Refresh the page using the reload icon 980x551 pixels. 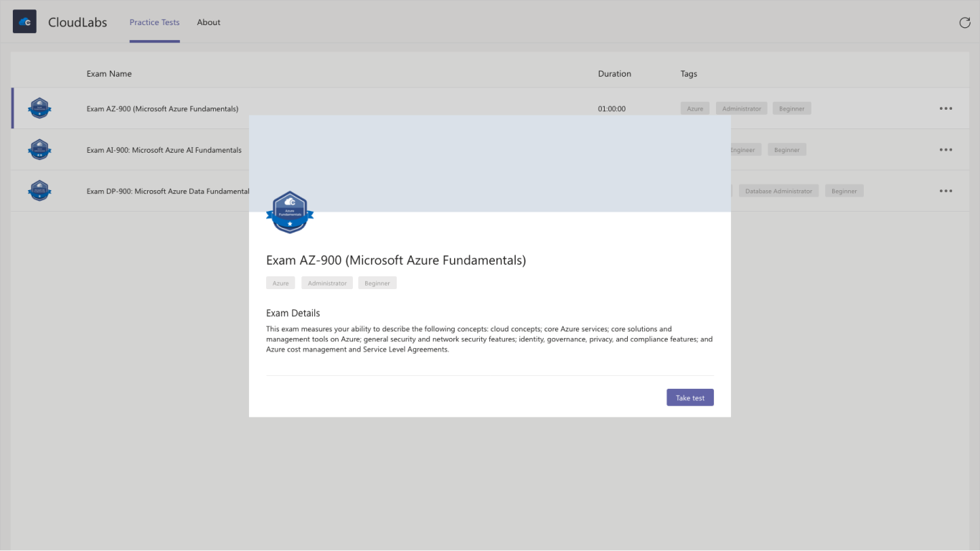pyautogui.click(x=965, y=22)
